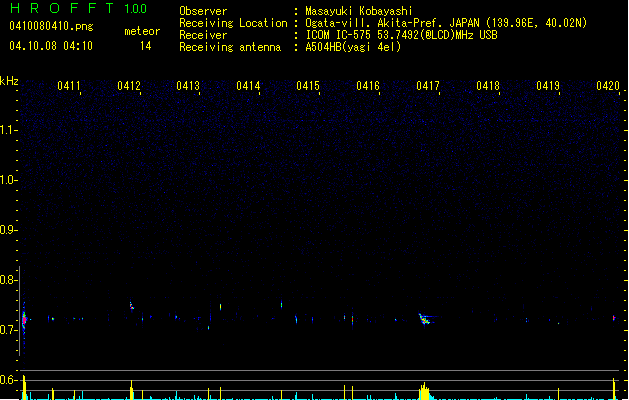Click the 0419 time marker
Screen dimensions: 629x400
[548, 86]
